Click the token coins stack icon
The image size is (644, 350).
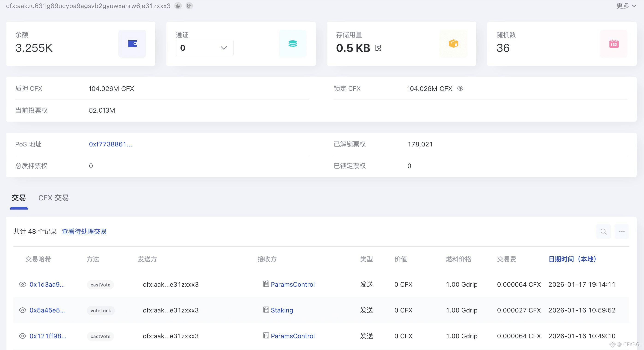click(292, 44)
